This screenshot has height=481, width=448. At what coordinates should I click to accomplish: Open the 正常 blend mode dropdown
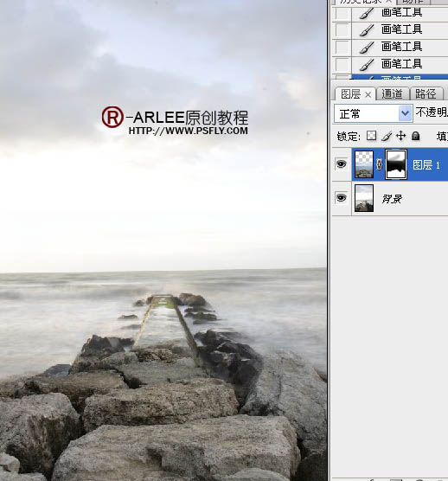(373, 114)
